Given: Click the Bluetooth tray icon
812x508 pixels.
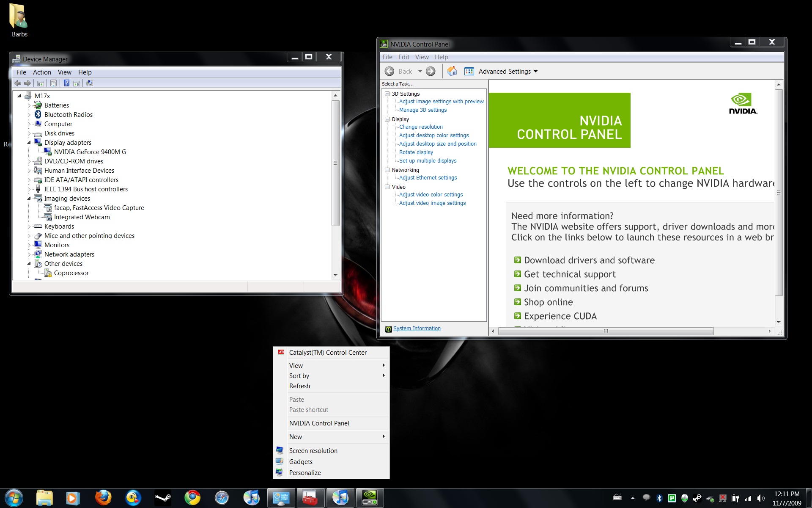Looking at the screenshot, I should (659, 498).
